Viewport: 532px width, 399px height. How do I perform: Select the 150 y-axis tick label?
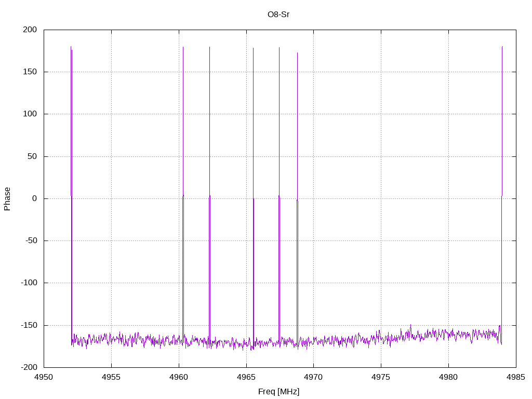(x=30, y=72)
